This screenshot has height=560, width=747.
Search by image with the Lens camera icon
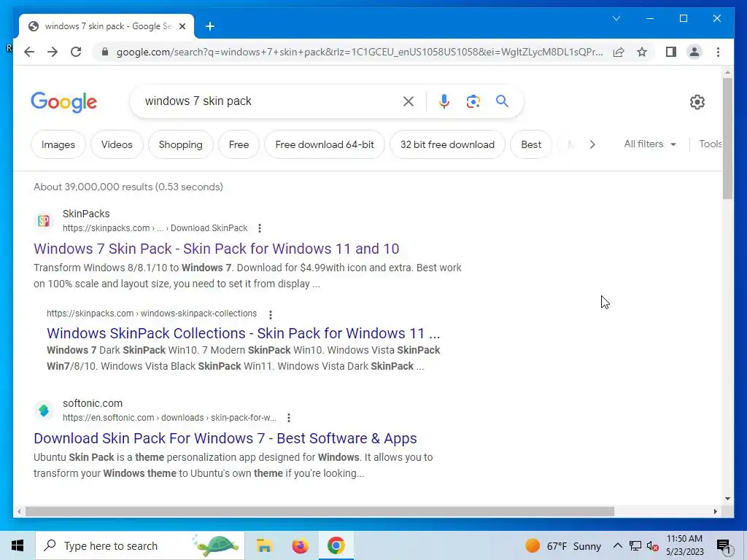pyautogui.click(x=473, y=101)
